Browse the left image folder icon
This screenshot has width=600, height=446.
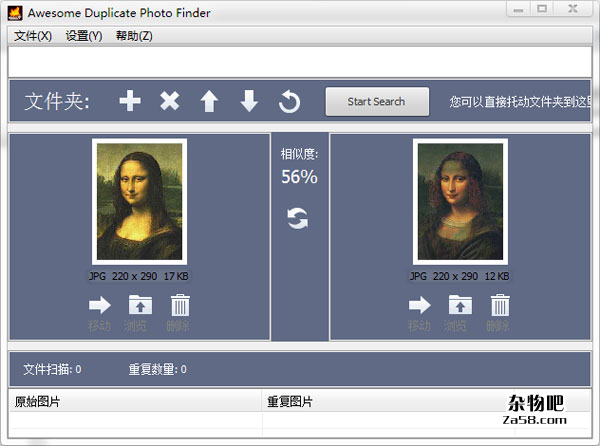coord(140,304)
